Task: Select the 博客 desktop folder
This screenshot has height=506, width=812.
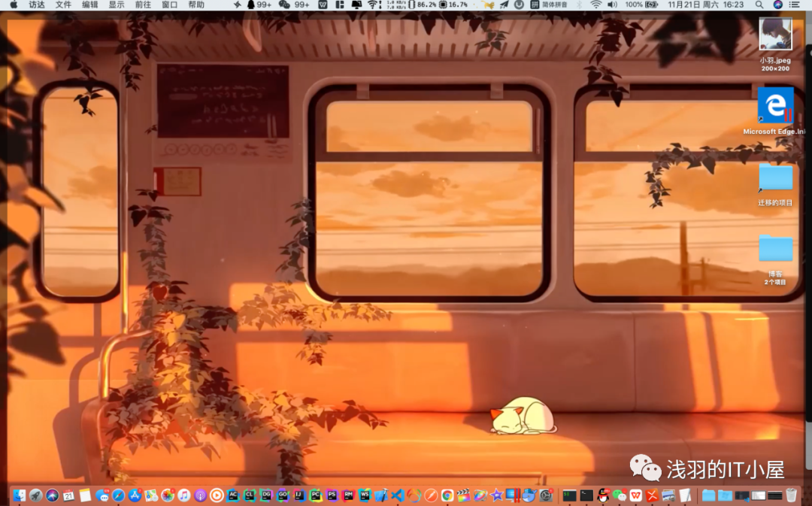Action: pyautogui.click(x=775, y=260)
